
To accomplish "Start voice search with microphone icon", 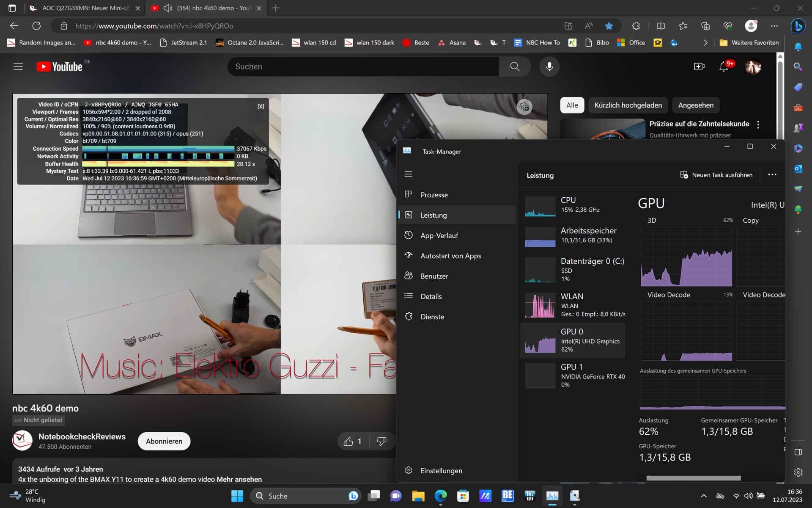I will (x=549, y=66).
